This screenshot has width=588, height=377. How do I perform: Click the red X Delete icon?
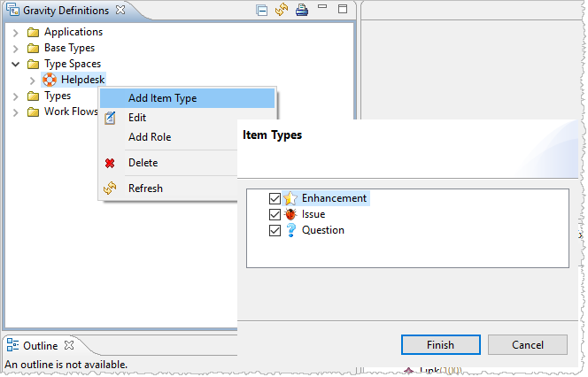coord(110,163)
